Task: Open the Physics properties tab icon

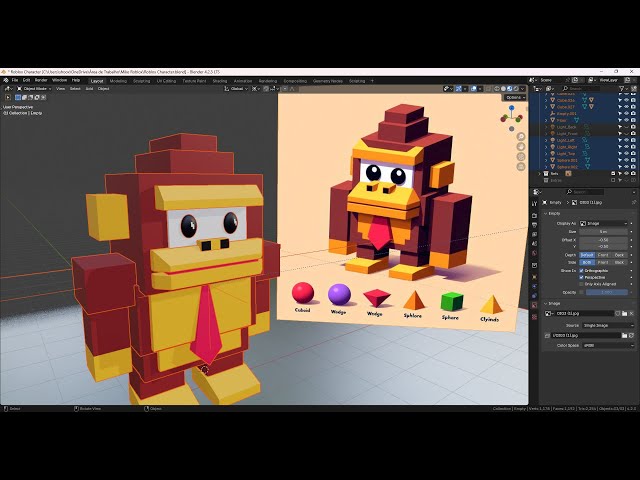Action: point(535,287)
